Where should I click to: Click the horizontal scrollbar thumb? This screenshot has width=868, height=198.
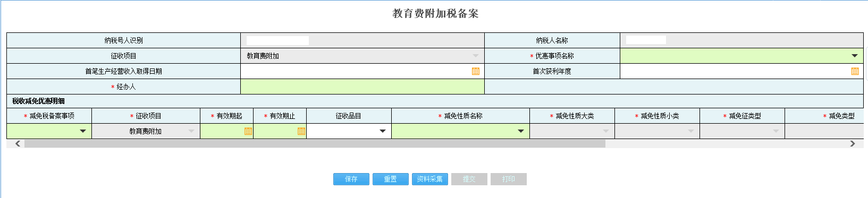click(x=315, y=143)
